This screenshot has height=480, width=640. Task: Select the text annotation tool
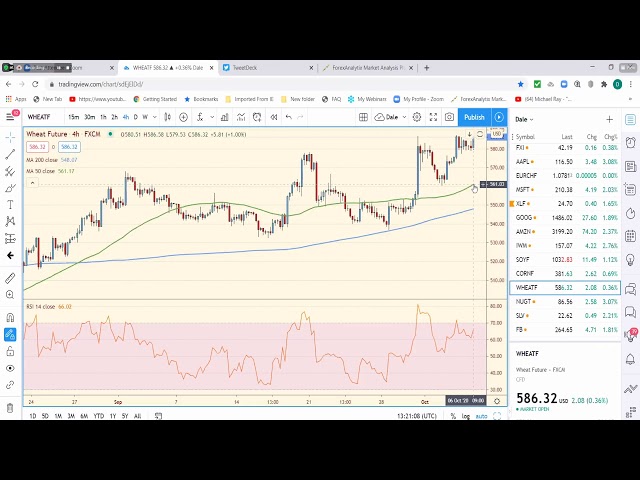pyautogui.click(x=10, y=204)
